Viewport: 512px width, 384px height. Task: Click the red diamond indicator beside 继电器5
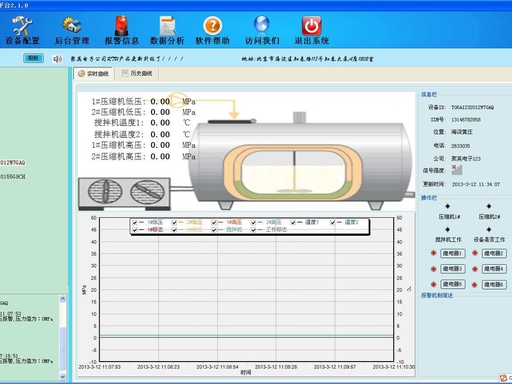(x=433, y=284)
